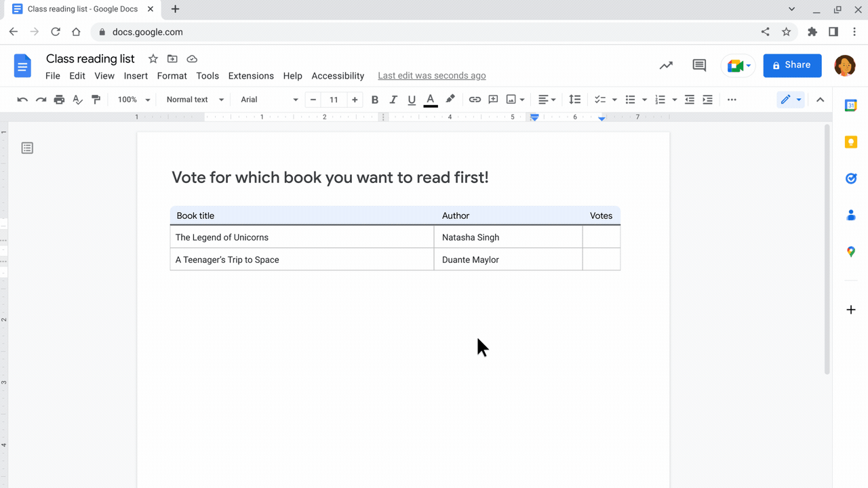Viewport: 868px width, 488px height.
Task: Open the text color picker
Action: [430, 100]
